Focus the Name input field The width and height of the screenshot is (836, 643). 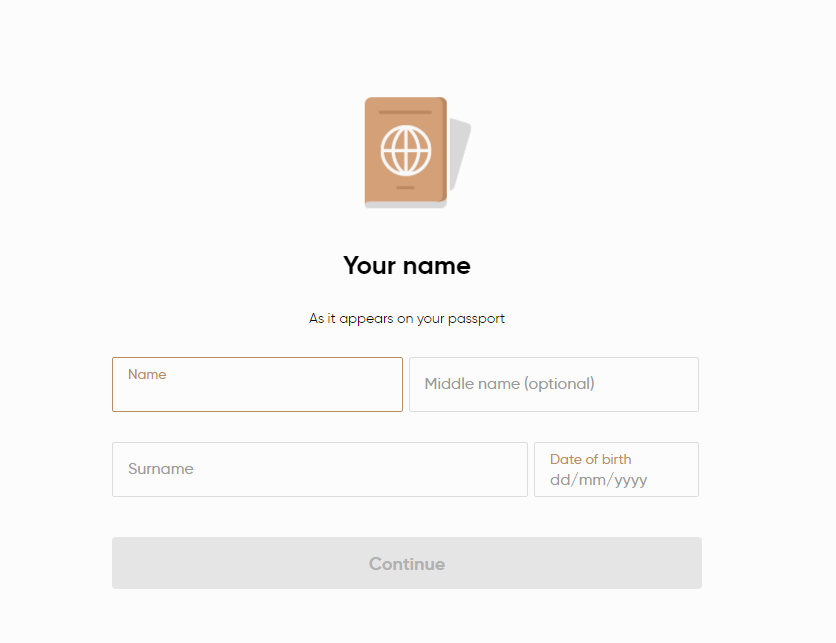pyautogui.click(x=258, y=384)
